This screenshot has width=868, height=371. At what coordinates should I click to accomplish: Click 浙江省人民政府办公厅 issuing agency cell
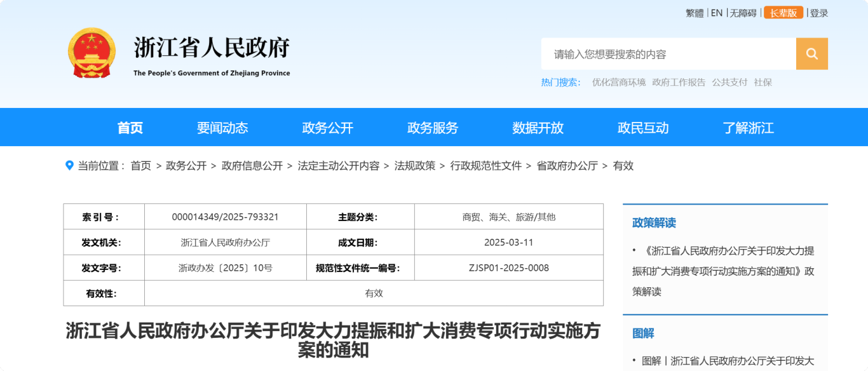[226, 242]
